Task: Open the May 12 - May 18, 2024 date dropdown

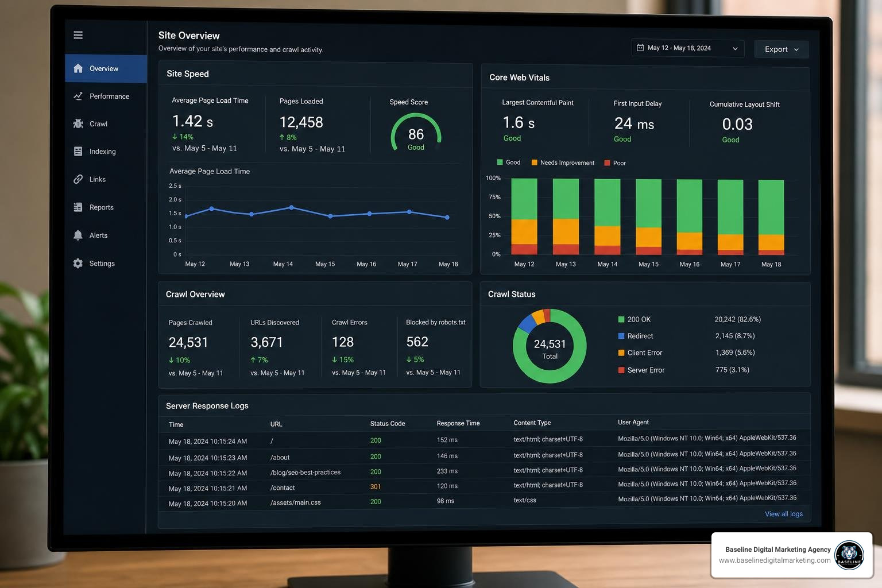Action: coord(688,48)
